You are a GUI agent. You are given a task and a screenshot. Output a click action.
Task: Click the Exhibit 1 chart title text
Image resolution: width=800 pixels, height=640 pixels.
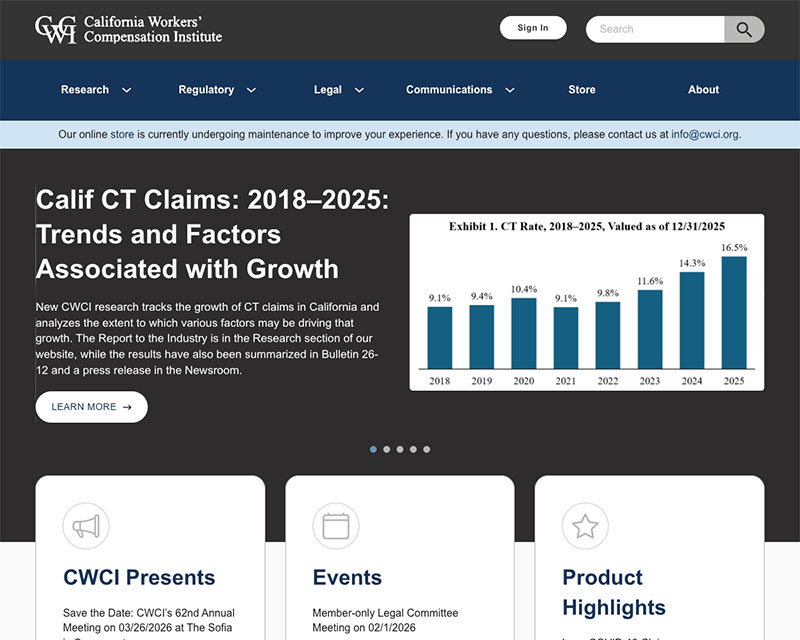click(587, 227)
